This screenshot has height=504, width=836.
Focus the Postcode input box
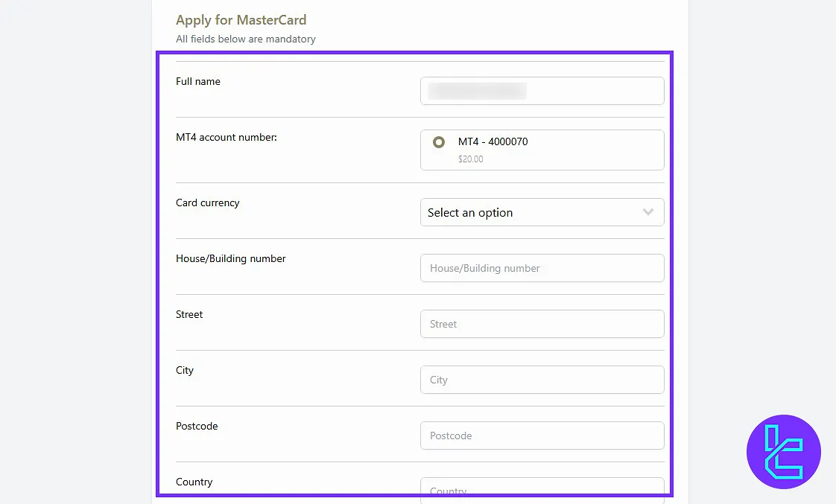[542, 436]
